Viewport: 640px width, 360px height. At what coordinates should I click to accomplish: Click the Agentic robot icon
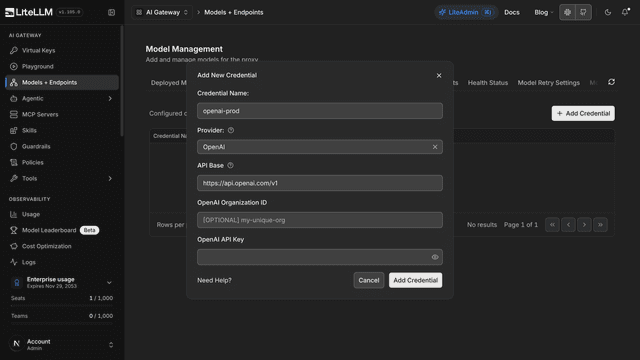tap(13, 98)
